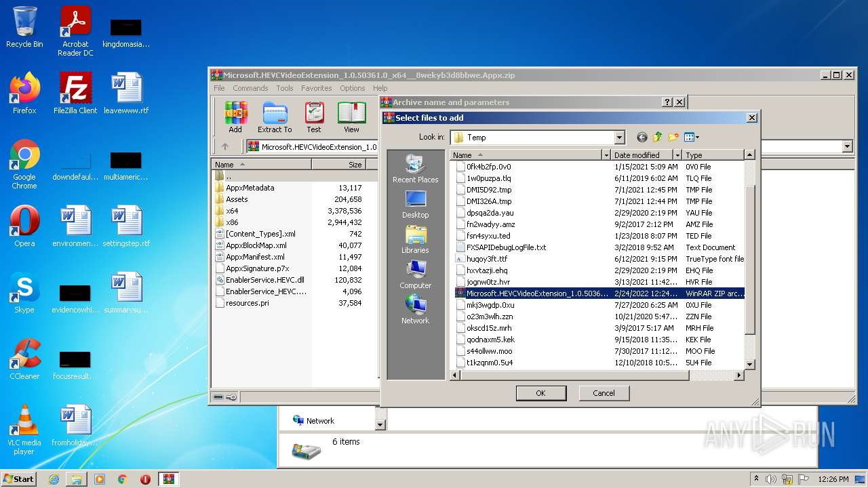868x488 pixels.
Task: Select AppxManifest.xml in archive list
Action: click(x=255, y=257)
